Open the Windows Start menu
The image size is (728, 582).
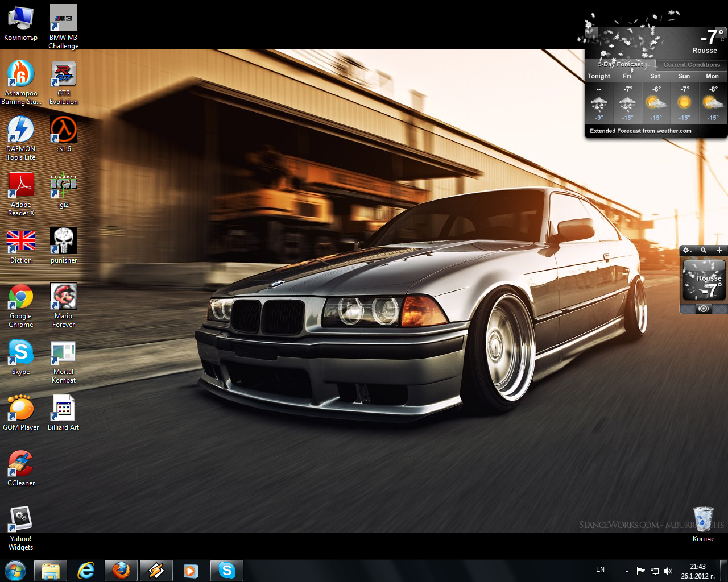[15, 571]
